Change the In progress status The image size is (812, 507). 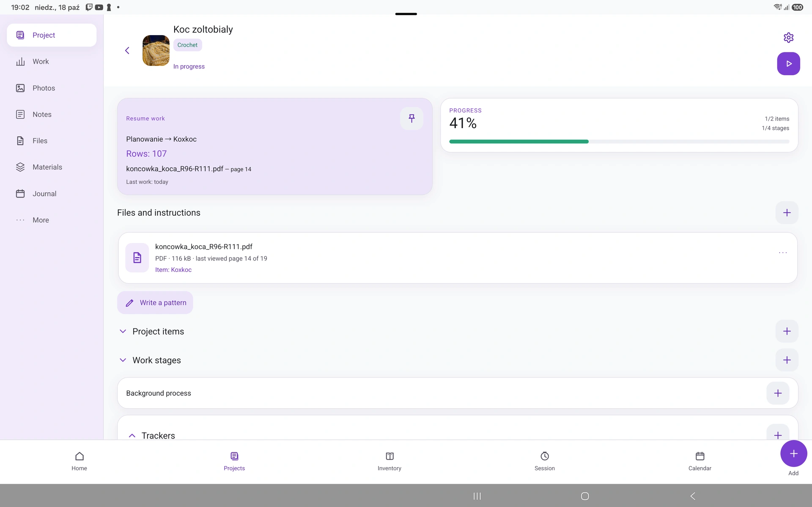(x=189, y=66)
